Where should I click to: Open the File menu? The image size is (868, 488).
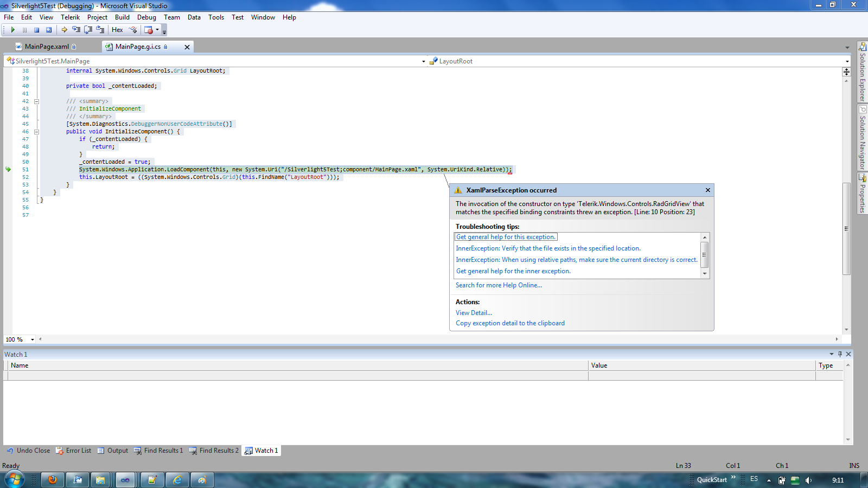[9, 17]
